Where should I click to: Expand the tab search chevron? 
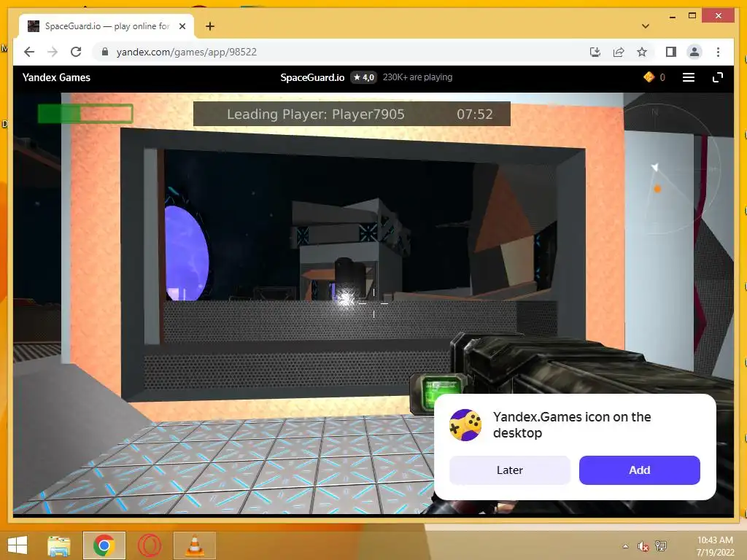click(x=646, y=26)
